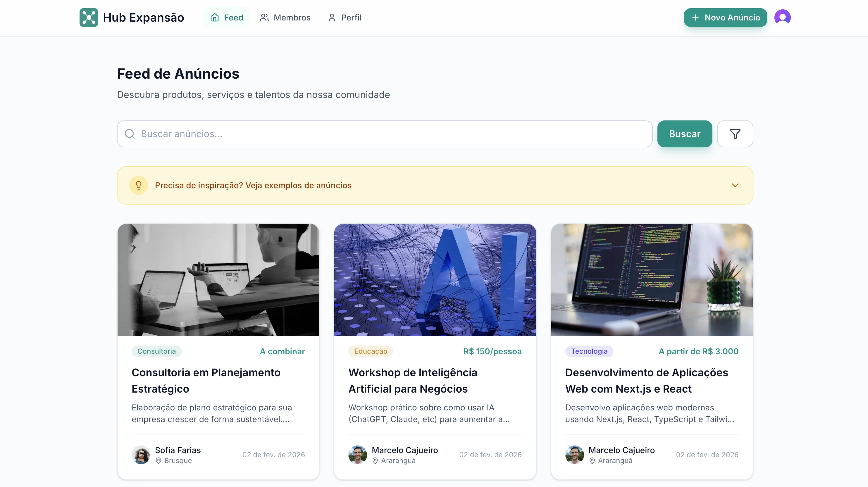The image size is (868, 487).
Task: Click the Hub Expansão logo icon
Action: [89, 17]
